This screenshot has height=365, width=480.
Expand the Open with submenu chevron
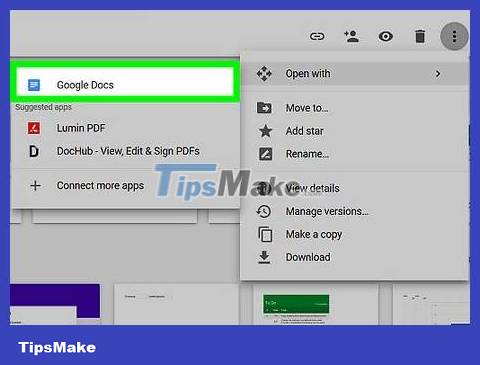click(438, 74)
